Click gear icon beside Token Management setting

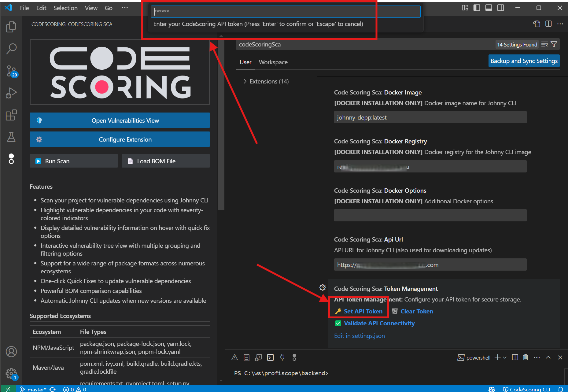point(323,287)
